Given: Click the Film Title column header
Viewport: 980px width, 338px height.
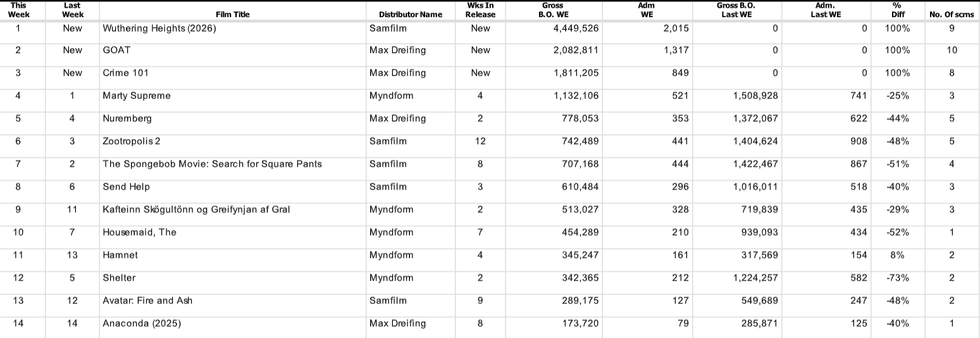Looking at the screenshot, I should point(232,15).
